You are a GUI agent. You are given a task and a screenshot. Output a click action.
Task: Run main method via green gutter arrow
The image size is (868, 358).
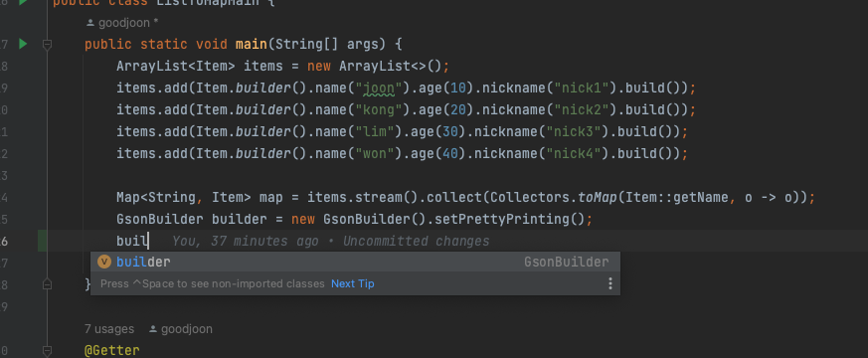click(23, 44)
